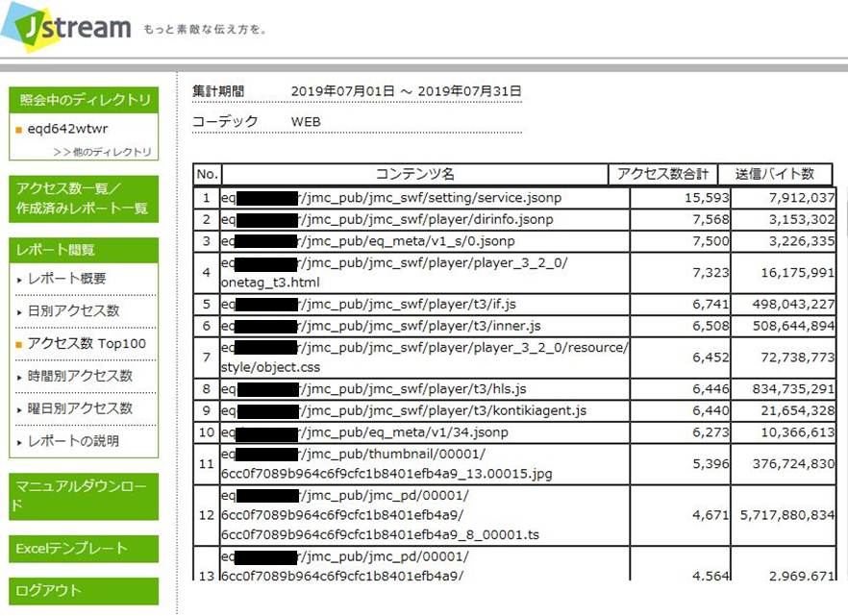
Task: Open レポート概要 menu item
Action: [66, 279]
